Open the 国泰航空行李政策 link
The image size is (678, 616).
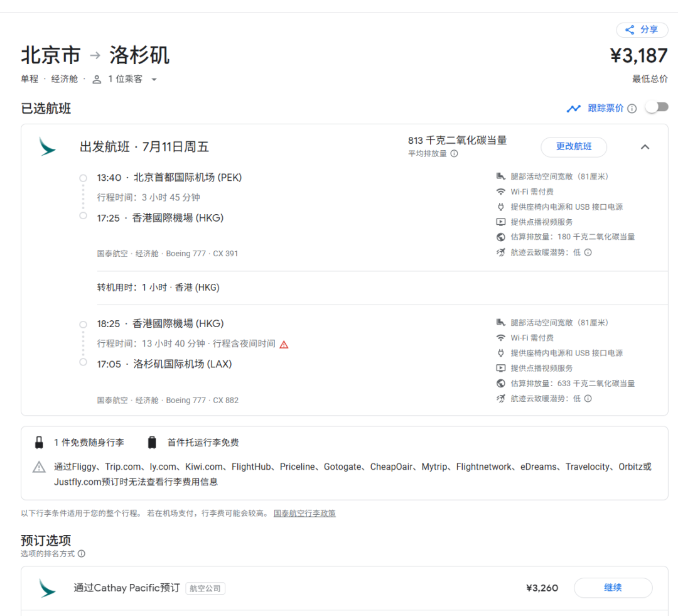304,513
